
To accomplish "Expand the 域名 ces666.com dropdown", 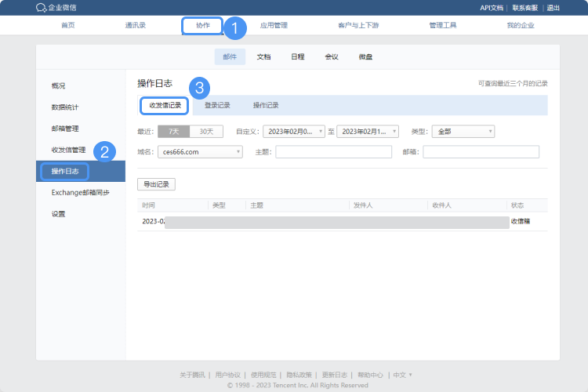I will [200, 152].
